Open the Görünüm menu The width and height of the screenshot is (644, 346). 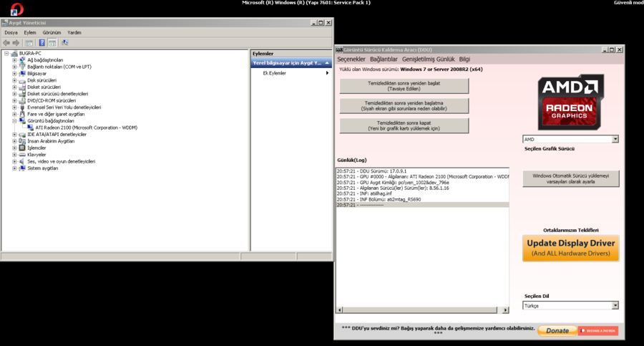(52, 32)
